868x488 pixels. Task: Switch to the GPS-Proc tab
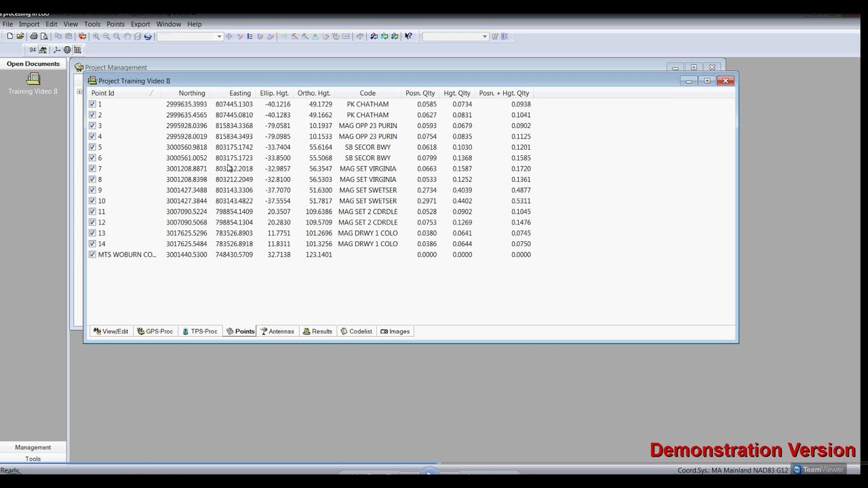(155, 331)
